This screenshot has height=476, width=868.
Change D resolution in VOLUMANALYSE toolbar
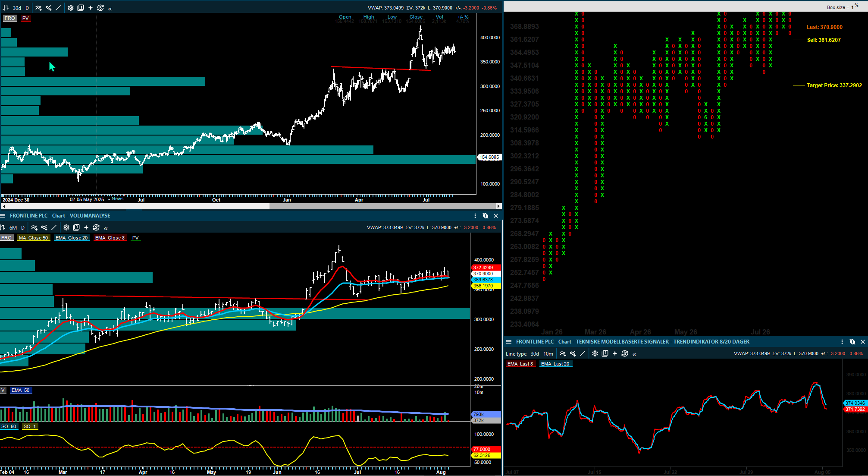pos(23,227)
